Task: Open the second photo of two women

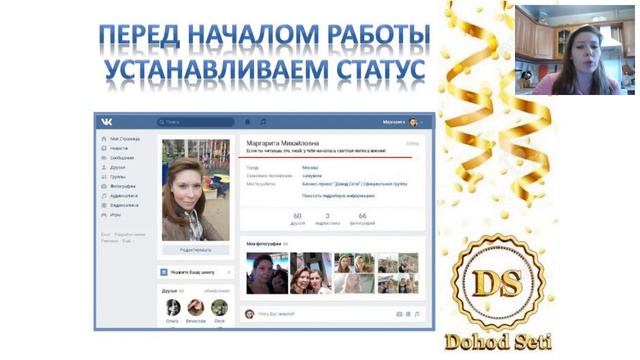Action: tap(311, 273)
